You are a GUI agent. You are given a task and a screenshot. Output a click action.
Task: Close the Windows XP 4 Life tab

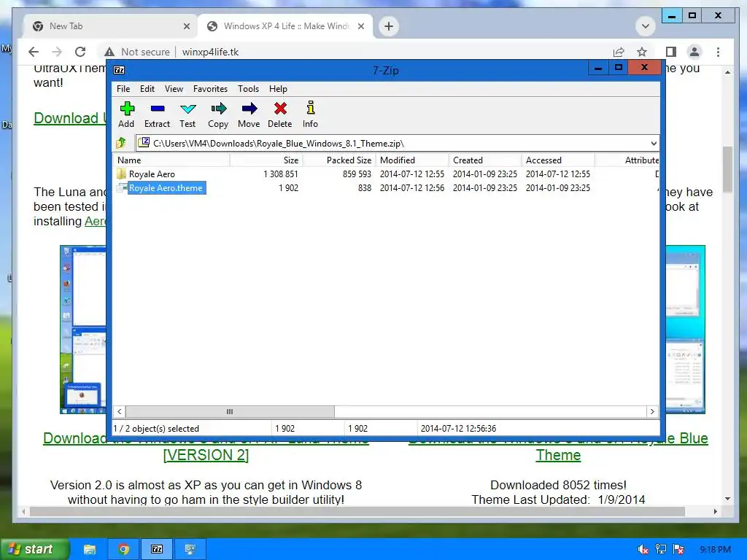(x=361, y=26)
